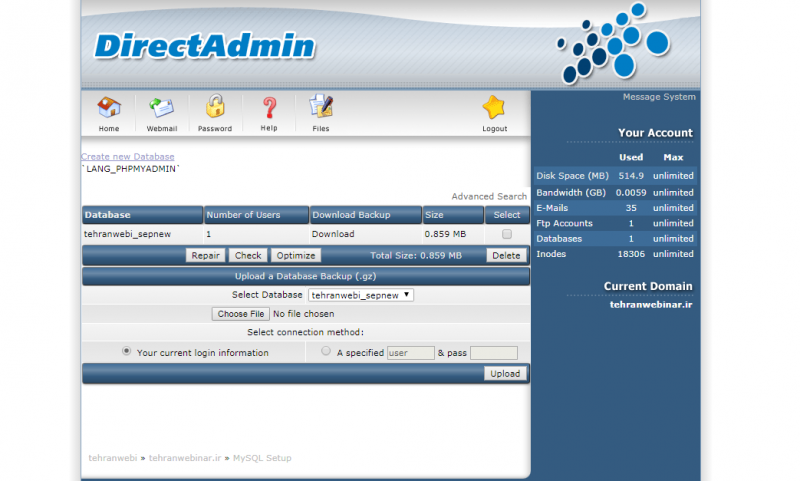Open the Help question mark icon
Screen dimensions: 800x481
(269, 108)
